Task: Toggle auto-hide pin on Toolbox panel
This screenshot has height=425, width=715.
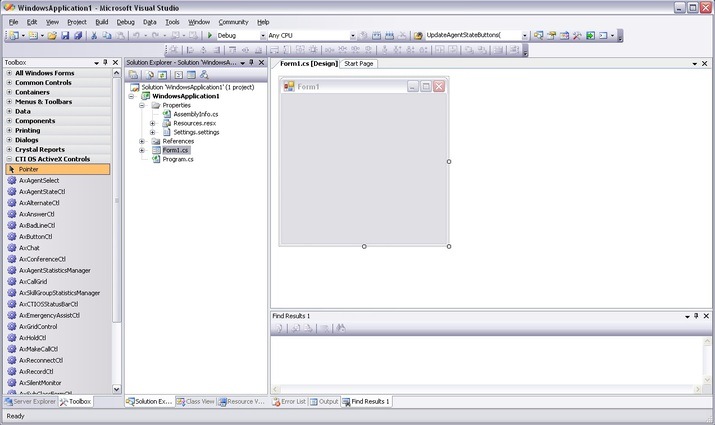Action: [107, 62]
